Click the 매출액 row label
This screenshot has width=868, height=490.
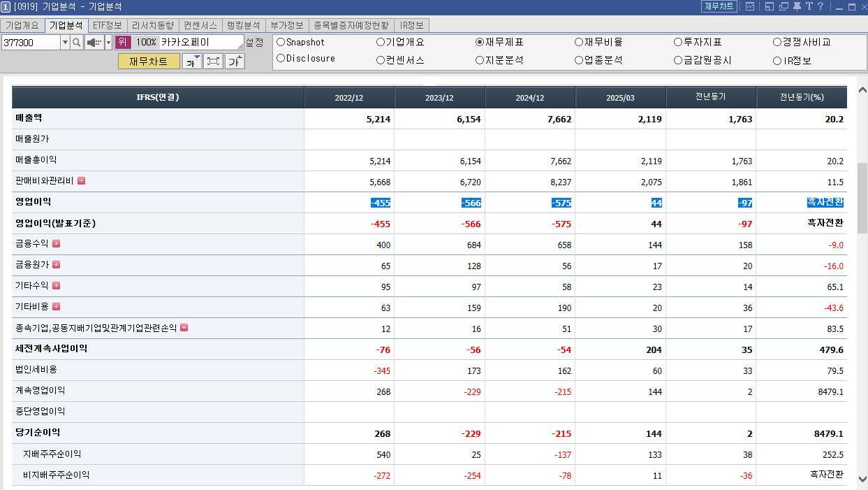point(29,118)
